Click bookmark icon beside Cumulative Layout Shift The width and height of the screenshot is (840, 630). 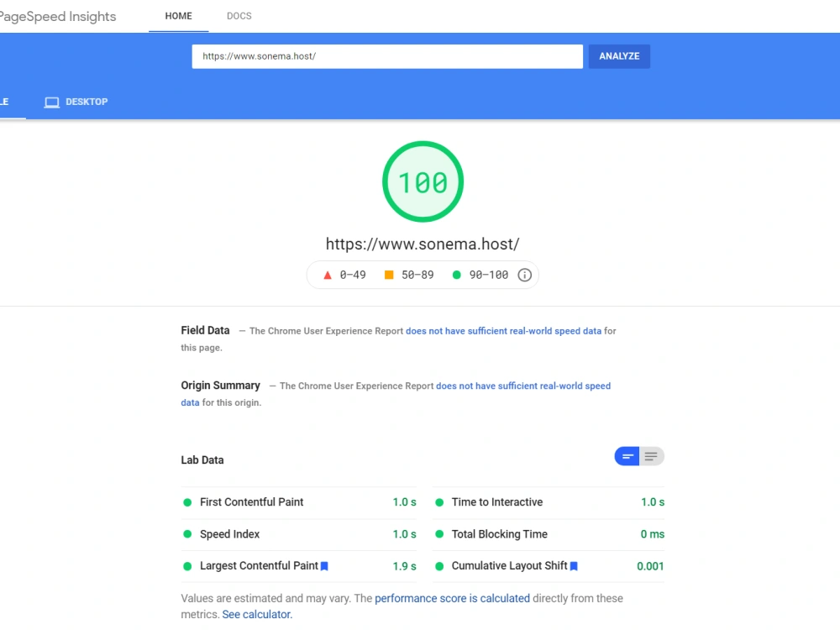(574, 566)
